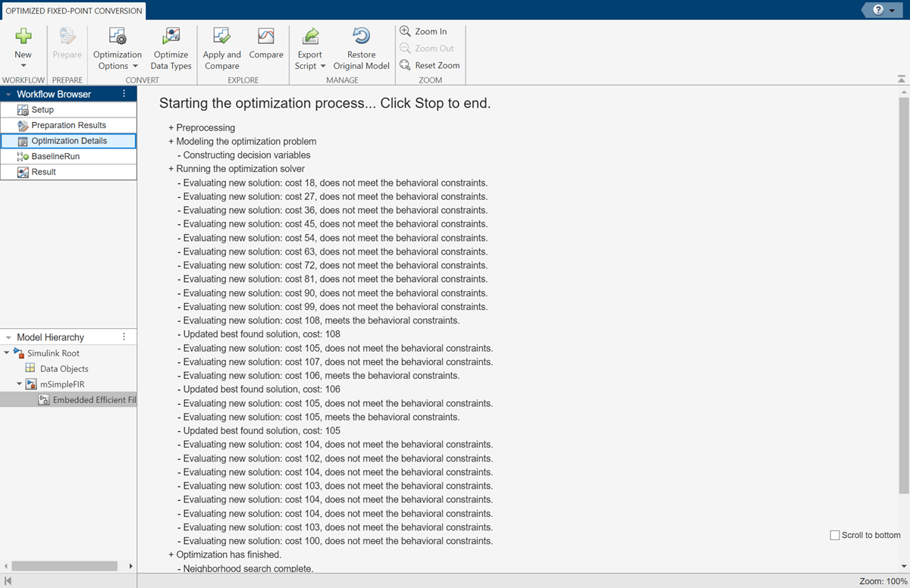The width and height of the screenshot is (910, 588).
Task: Open the Preparation Results step
Action: coord(68,125)
